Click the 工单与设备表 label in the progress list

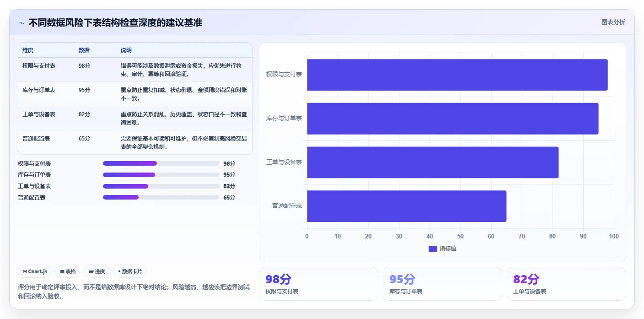(34, 186)
